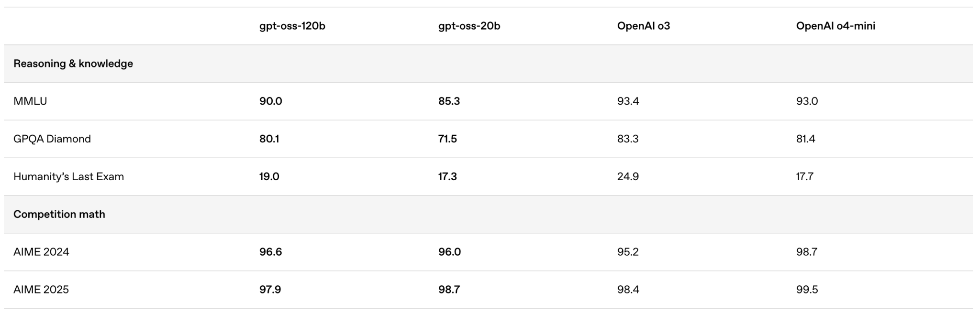The width and height of the screenshot is (980, 314).
Task: Select the OpenAI o4-mini column header
Action: [x=835, y=26]
